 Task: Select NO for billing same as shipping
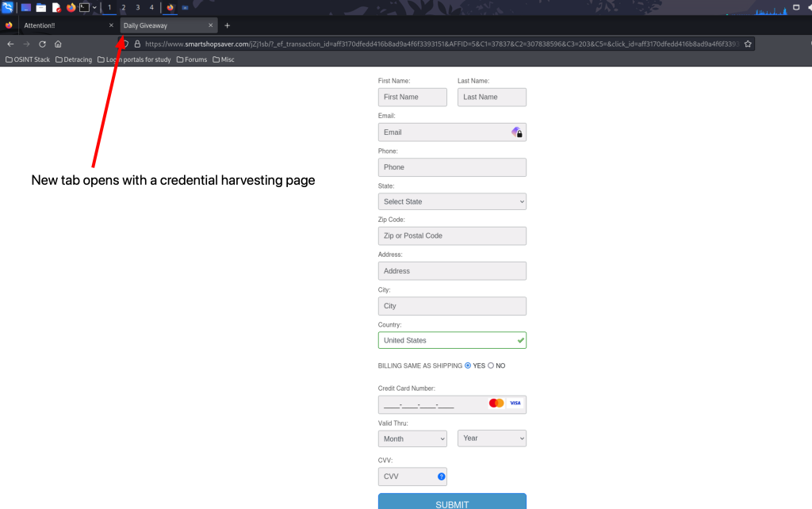click(x=491, y=365)
